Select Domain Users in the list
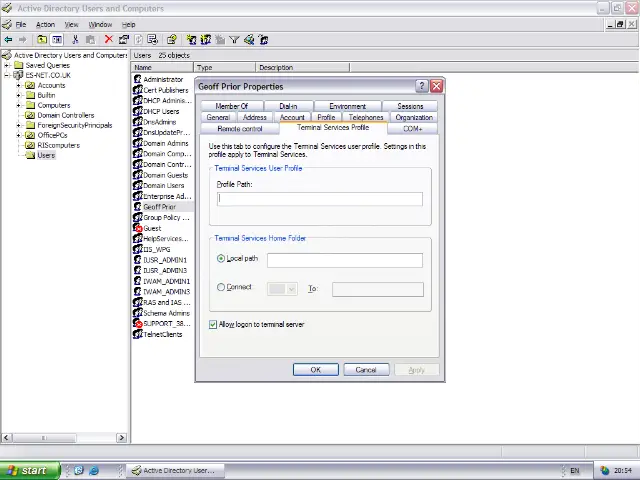640x480 pixels. click(x=164, y=185)
